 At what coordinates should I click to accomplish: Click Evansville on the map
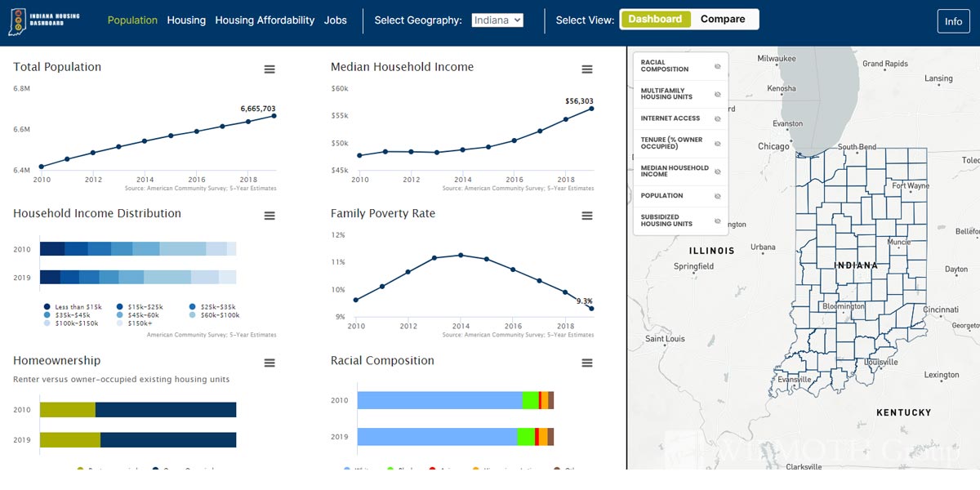pos(794,380)
